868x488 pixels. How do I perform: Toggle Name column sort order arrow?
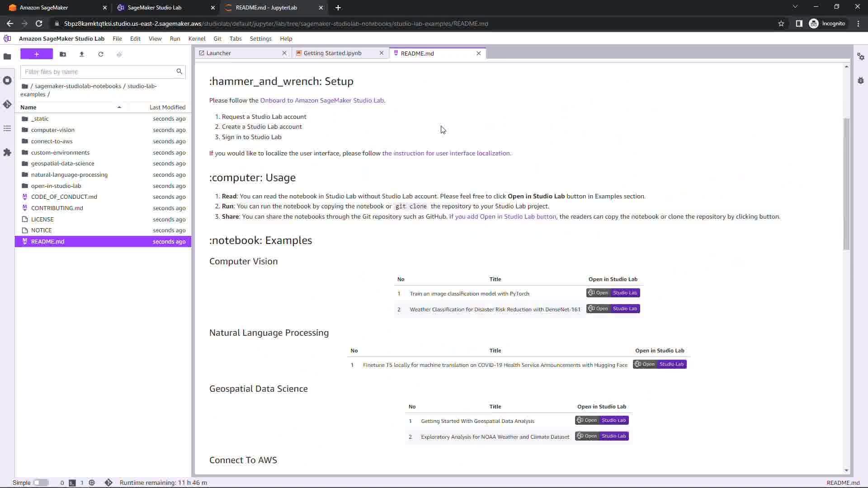pyautogui.click(x=119, y=107)
